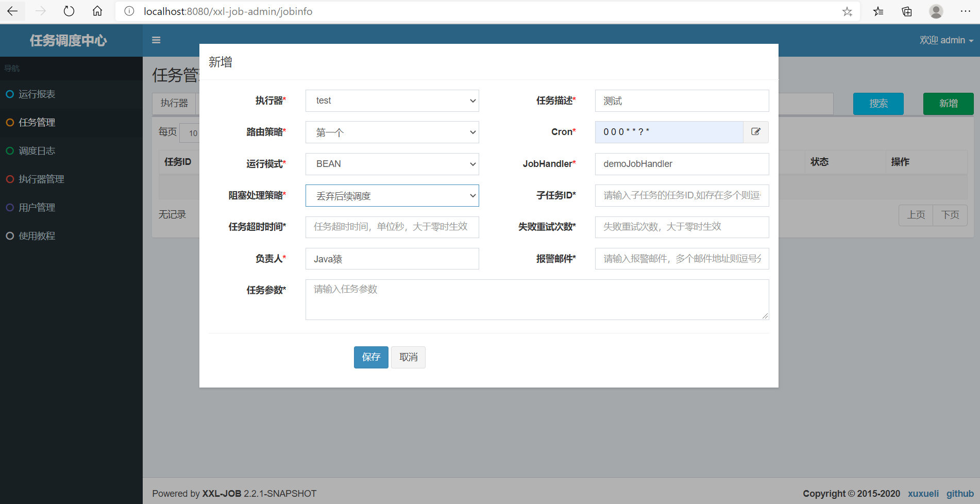Click the 执行器管理 icon in the sidebar
The image size is (980, 504).
(x=9, y=179)
